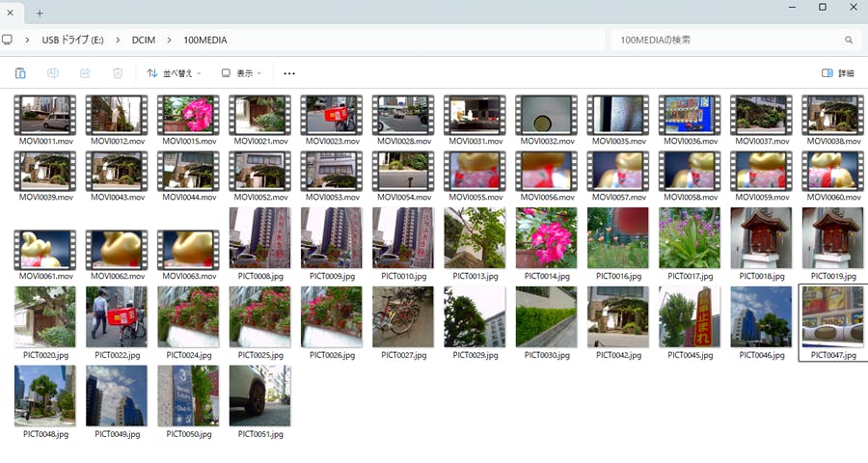Click the rename icon in the toolbar
Image resolution: width=868 pixels, height=463 pixels.
coord(53,73)
